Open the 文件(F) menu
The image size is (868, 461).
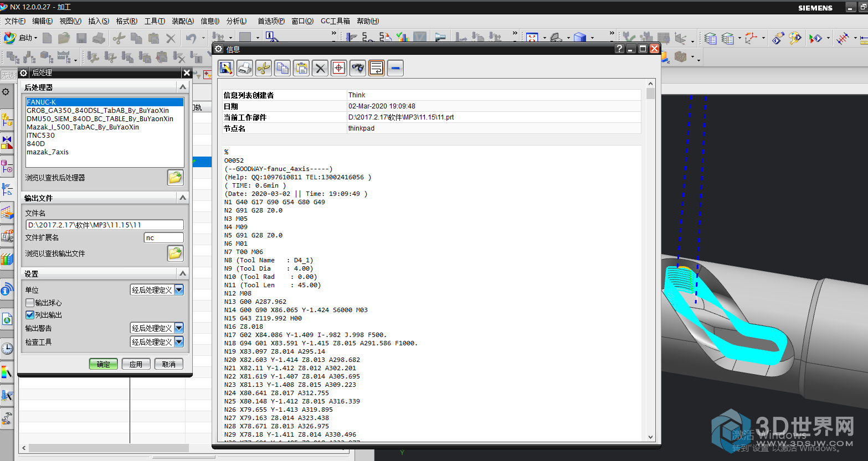15,21
